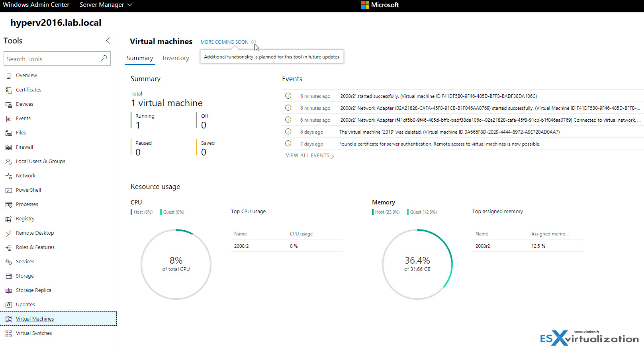The image size is (644, 352).
Task: Click the Paused virtual machine count
Action: (138, 152)
